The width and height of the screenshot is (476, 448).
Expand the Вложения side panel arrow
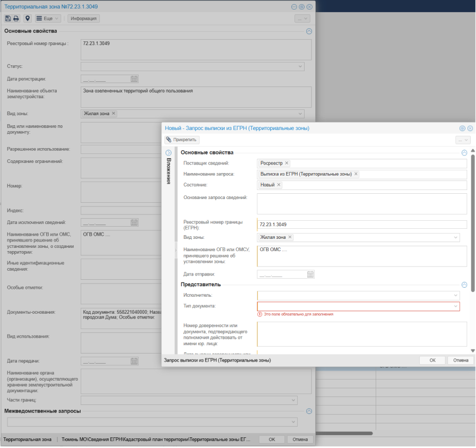click(169, 153)
